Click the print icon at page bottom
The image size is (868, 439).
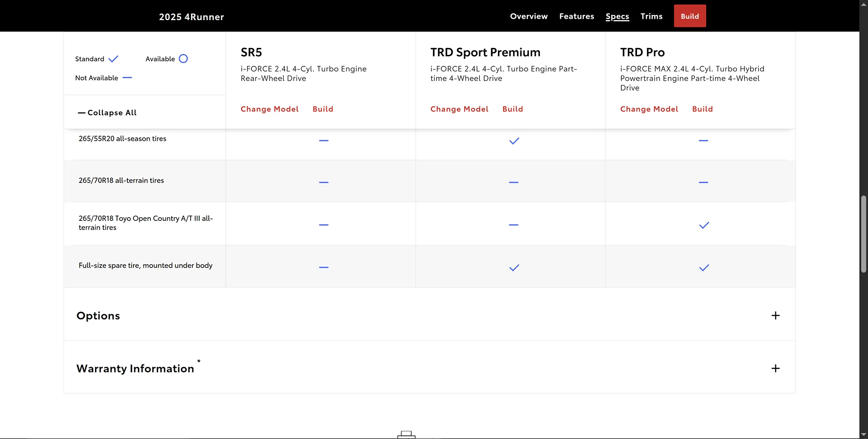point(406,435)
